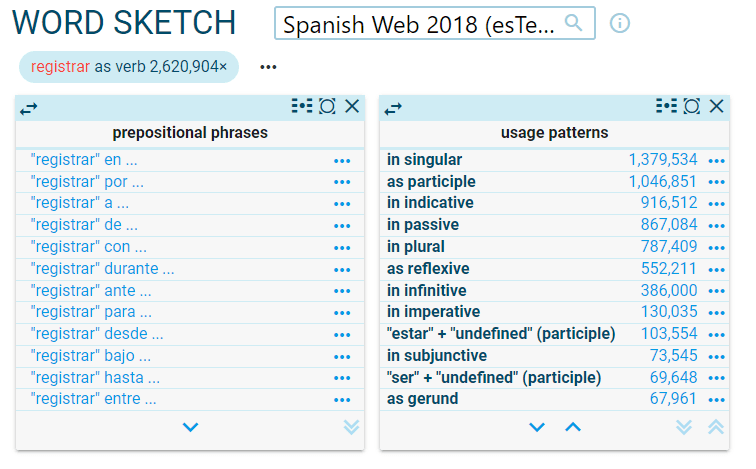
Task: Open options menu for "in singular" row
Action: click(716, 160)
